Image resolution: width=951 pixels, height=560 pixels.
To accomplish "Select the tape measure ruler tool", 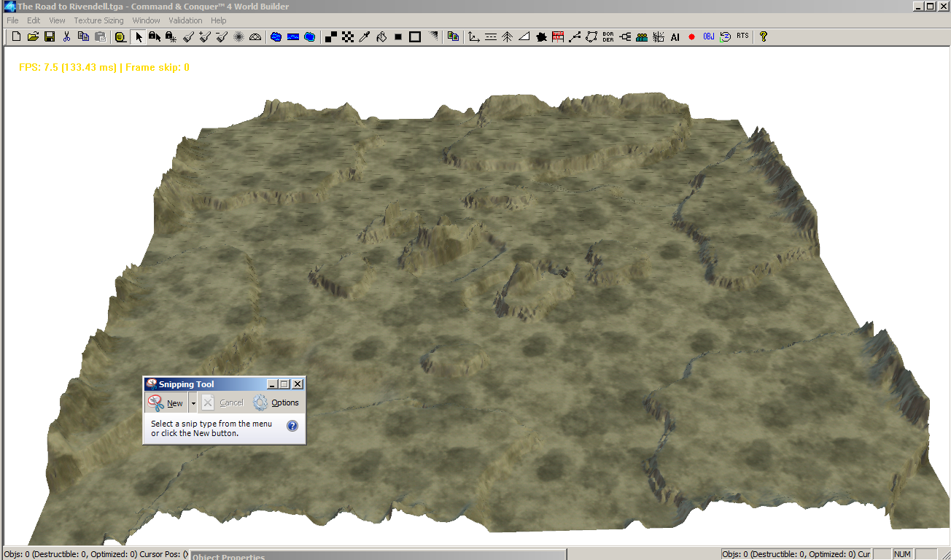I will coord(120,36).
